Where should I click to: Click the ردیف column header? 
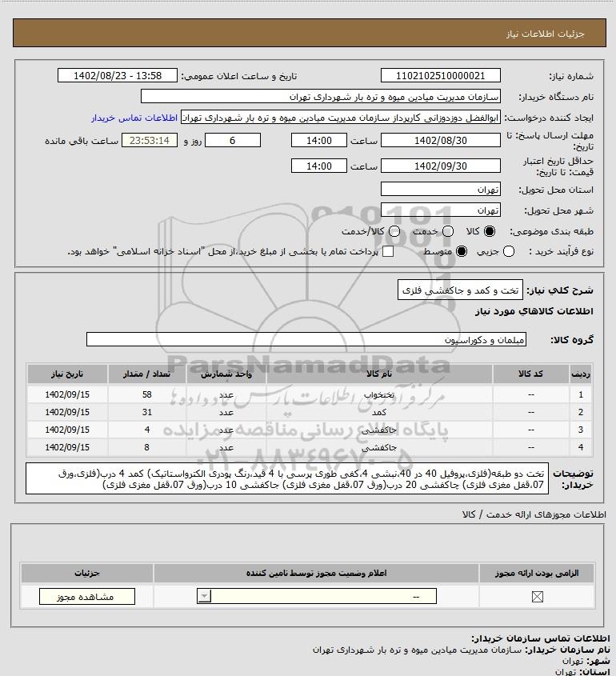(x=581, y=374)
